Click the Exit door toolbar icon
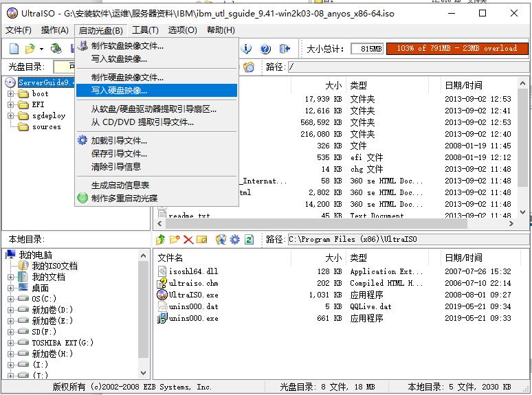Screen dimensions: 532x395 [x=285, y=49]
